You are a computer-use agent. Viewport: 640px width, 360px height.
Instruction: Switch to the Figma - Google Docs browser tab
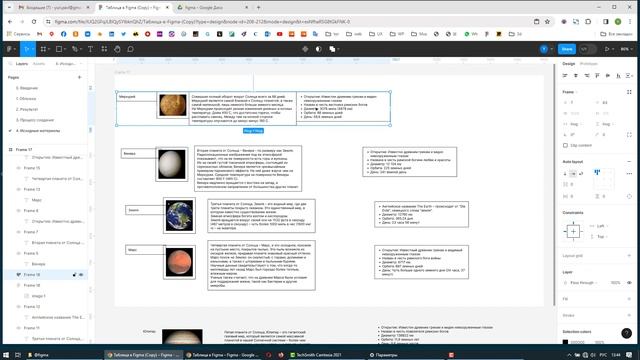coord(213,7)
